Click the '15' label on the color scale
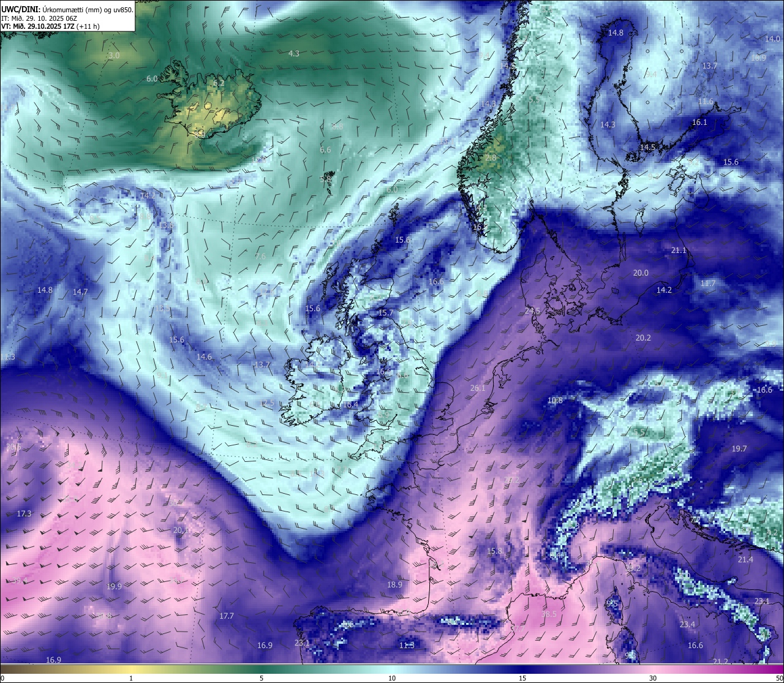The image size is (784, 683). tap(522, 678)
